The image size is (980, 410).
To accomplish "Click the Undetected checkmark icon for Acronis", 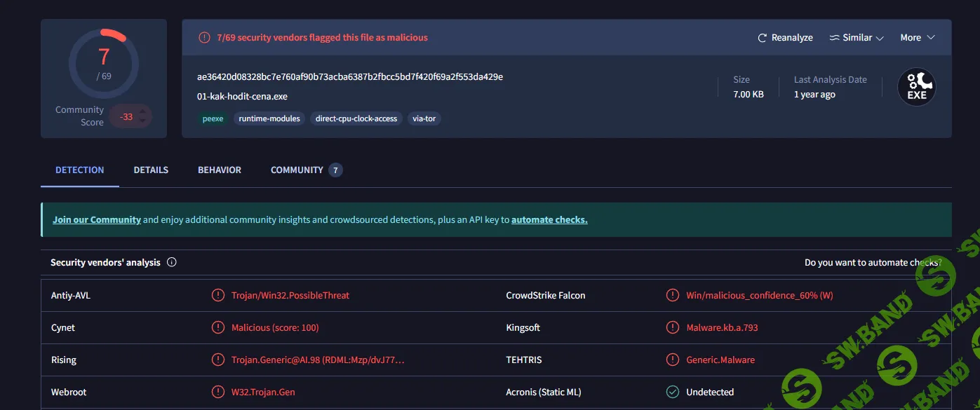I will pos(673,392).
